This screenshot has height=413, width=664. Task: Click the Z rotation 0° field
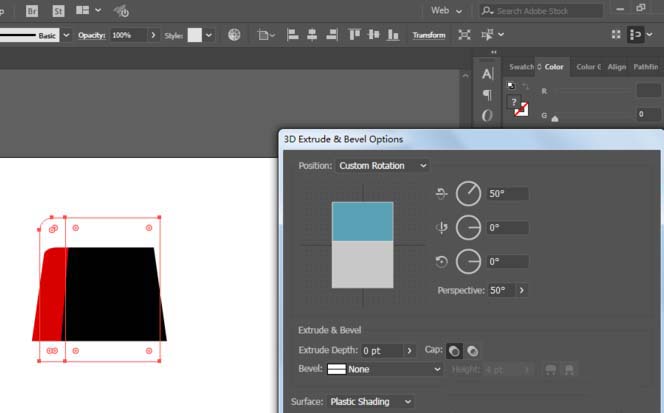[507, 261]
